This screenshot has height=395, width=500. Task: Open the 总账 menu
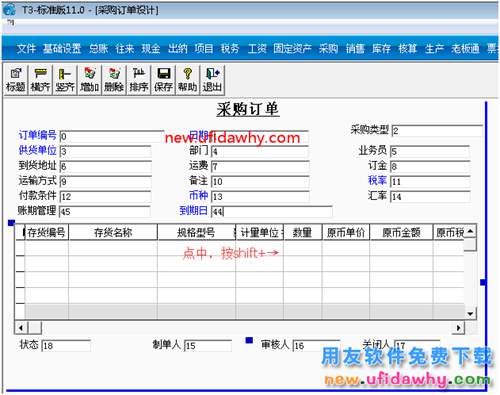tap(98, 49)
